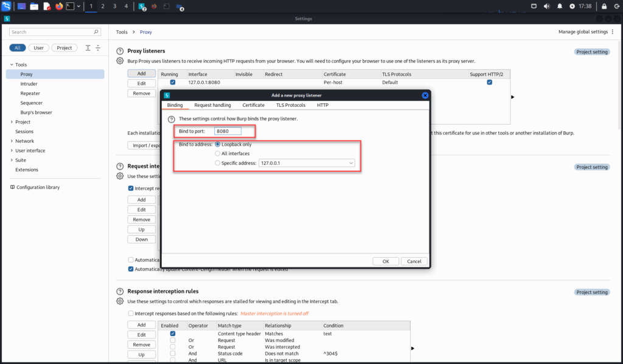
Task: Toggle Support HTTP/2 checkbox for listener
Action: pos(490,82)
